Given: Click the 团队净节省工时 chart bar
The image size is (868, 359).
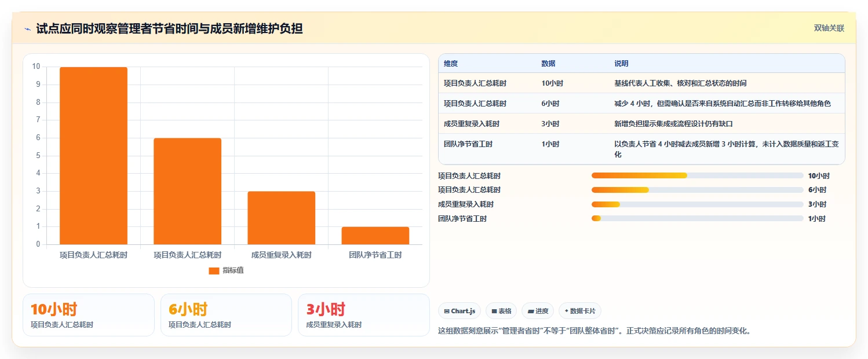Looking at the screenshot, I should coord(375,236).
